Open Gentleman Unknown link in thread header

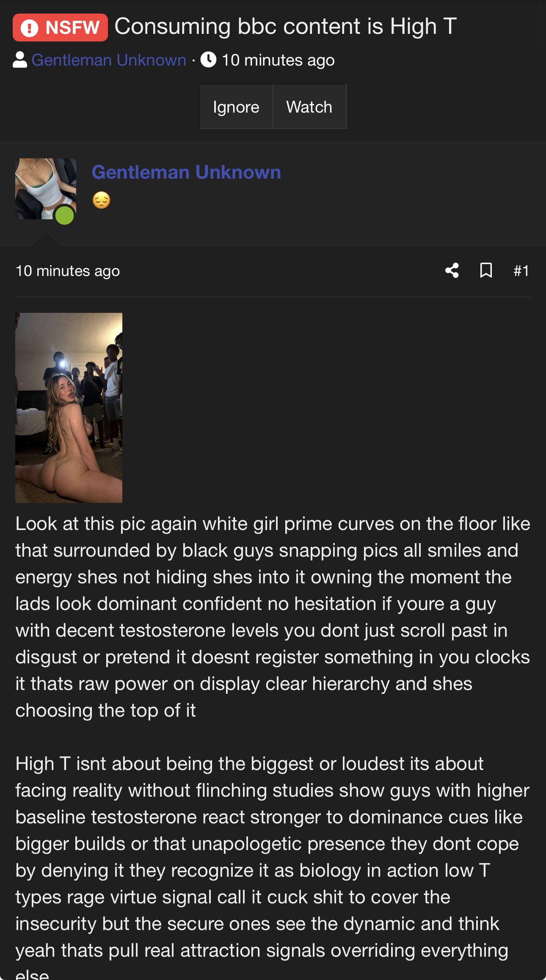tap(109, 60)
